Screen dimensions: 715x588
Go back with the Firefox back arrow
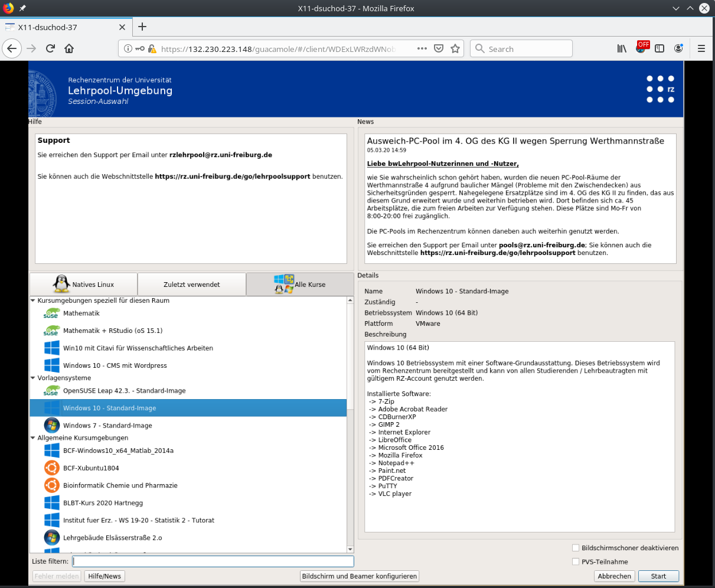12,49
